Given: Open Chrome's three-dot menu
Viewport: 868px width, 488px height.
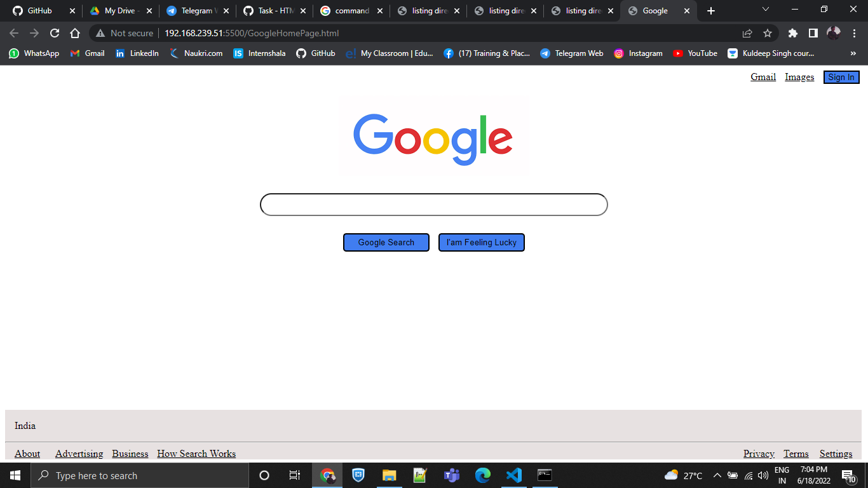Looking at the screenshot, I should (x=855, y=32).
